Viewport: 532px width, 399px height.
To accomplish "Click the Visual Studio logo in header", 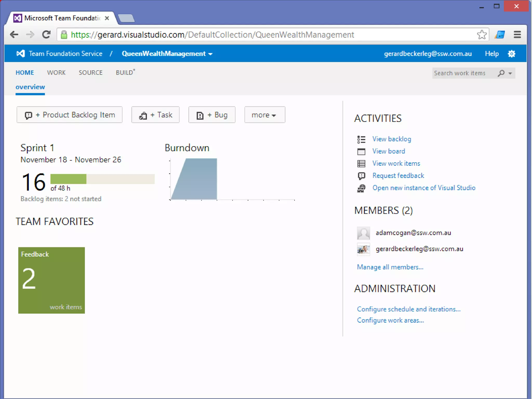I will pyautogui.click(x=21, y=54).
